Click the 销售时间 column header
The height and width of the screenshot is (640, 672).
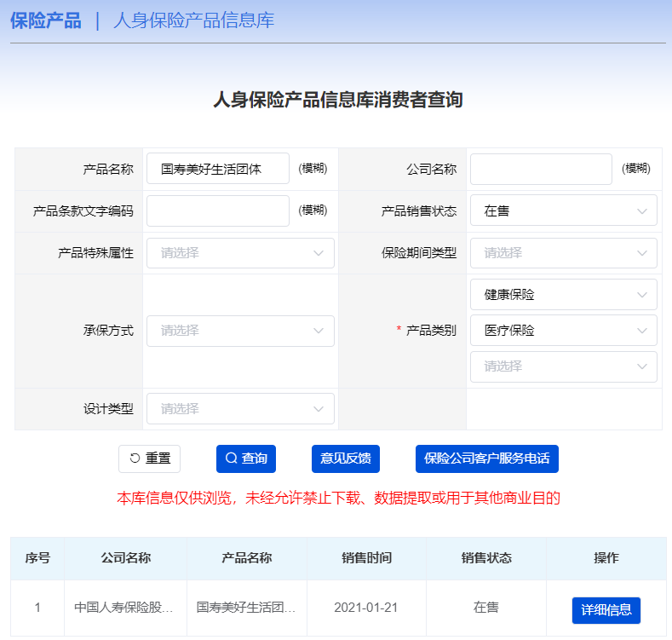[366, 558]
